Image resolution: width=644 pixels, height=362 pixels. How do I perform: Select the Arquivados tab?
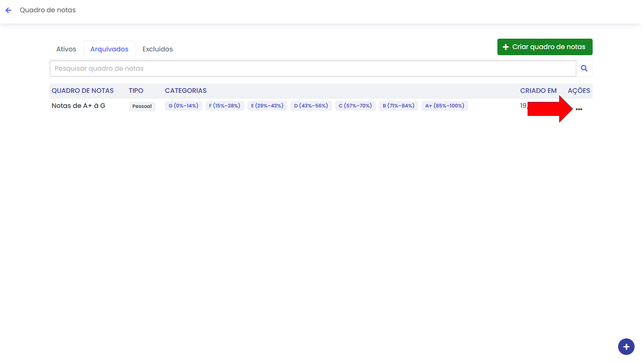coord(109,49)
